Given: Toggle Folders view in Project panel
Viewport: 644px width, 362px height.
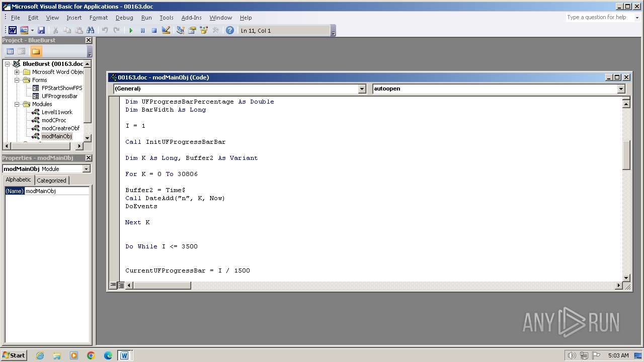Looking at the screenshot, I should pyautogui.click(x=36, y=51).
